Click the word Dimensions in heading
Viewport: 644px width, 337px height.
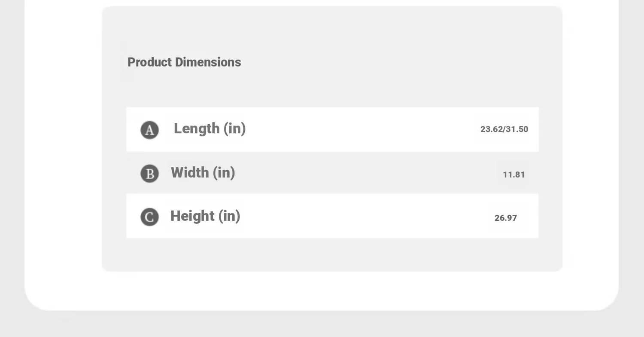pyautogui.click(x=208, y=62)
